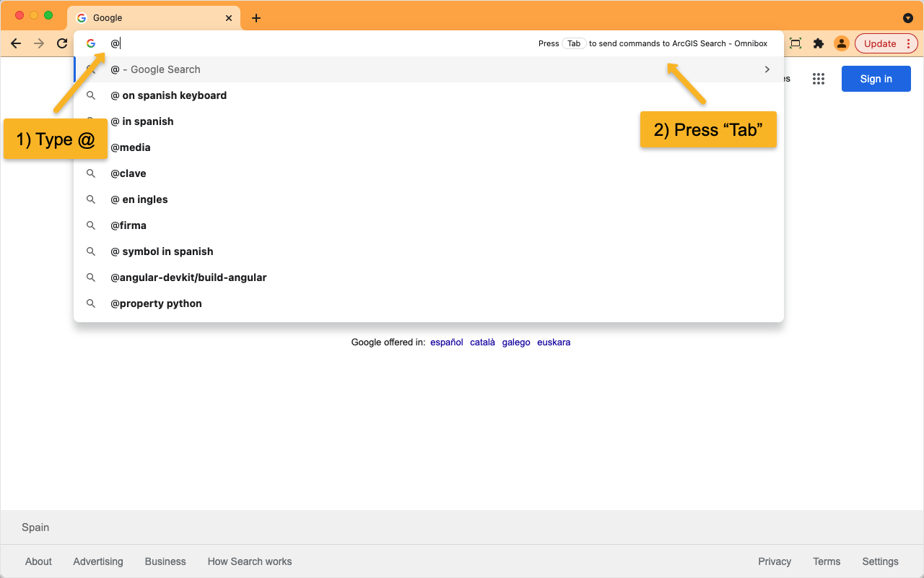The image size is (924, 578).
Task: Click the browser forward arrow
Action: coord(39,43)
